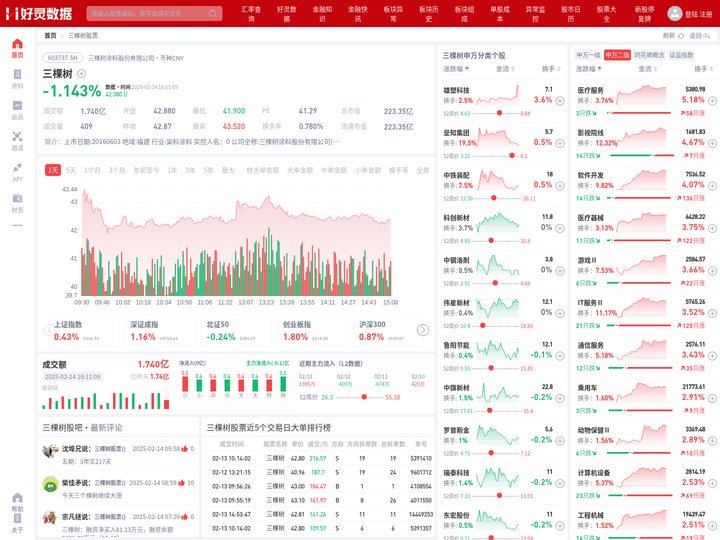Open the 自选 sidebar icon
The image size is (720, 540).
point(17,106)
